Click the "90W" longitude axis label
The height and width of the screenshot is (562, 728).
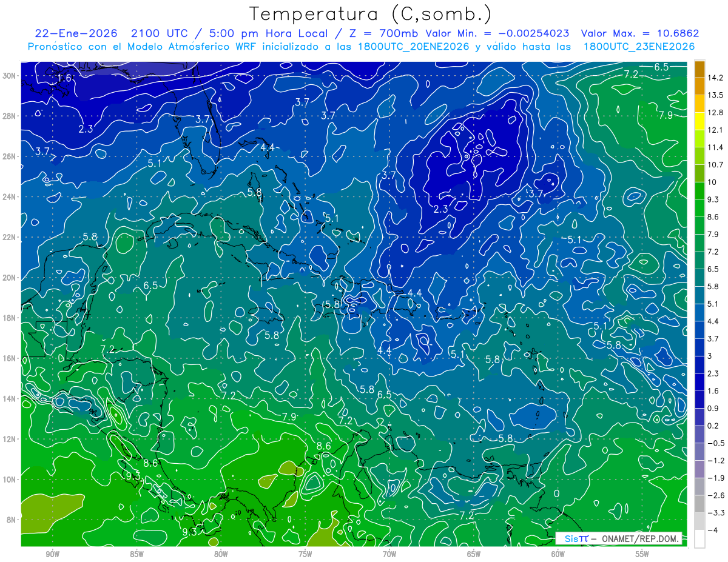[52, 554]
